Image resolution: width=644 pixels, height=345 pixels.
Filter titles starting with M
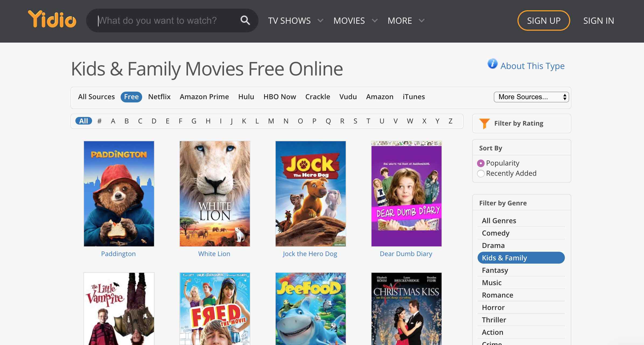coord(271,121)
